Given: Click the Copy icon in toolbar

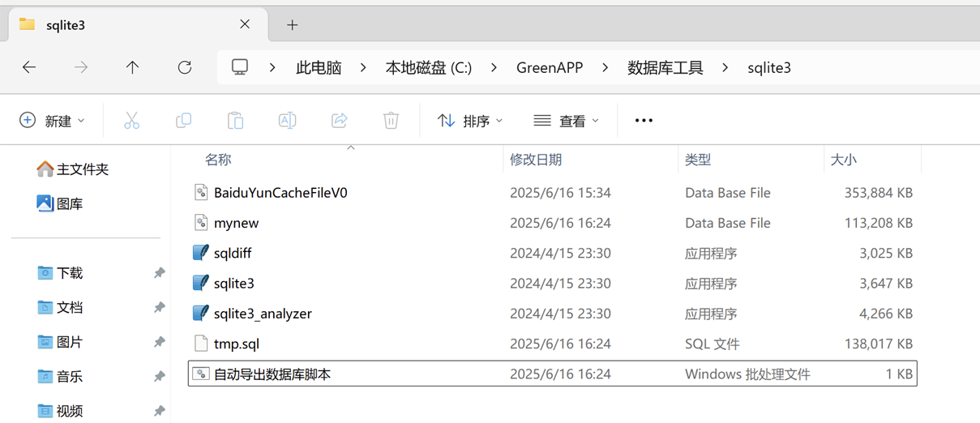Looking at the screenshot, I should pos(183,121).
